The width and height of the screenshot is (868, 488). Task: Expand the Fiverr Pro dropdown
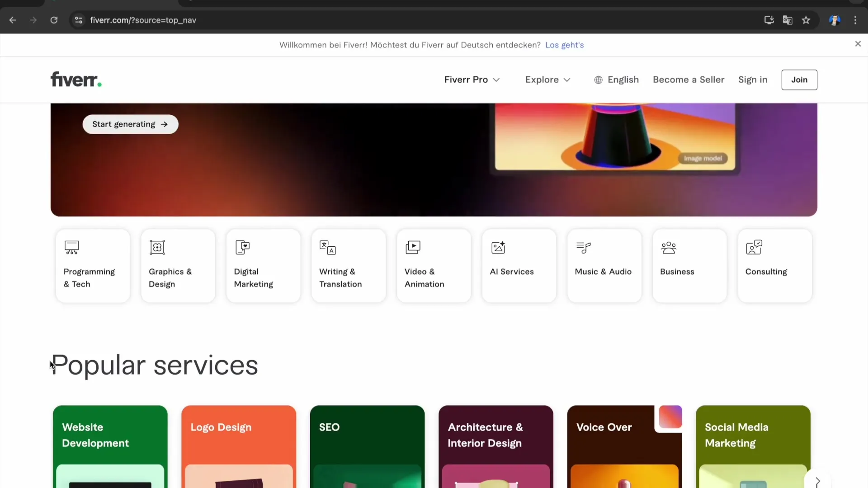472,80
